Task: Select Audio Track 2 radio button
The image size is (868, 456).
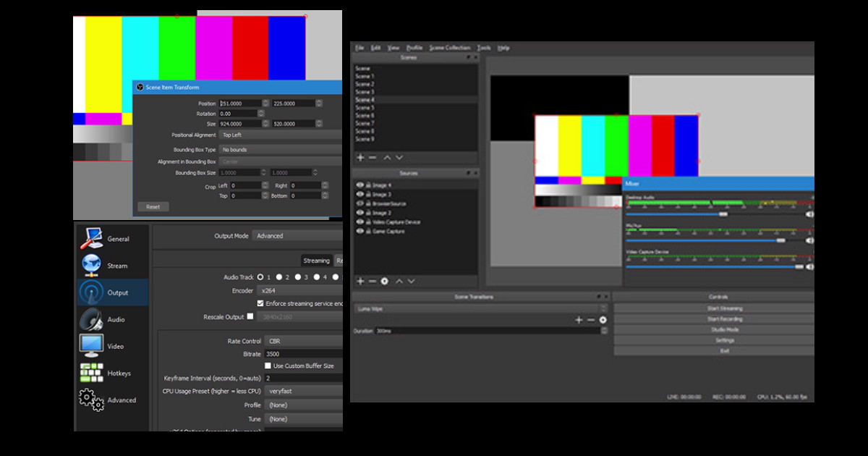Action: point(279,277)
